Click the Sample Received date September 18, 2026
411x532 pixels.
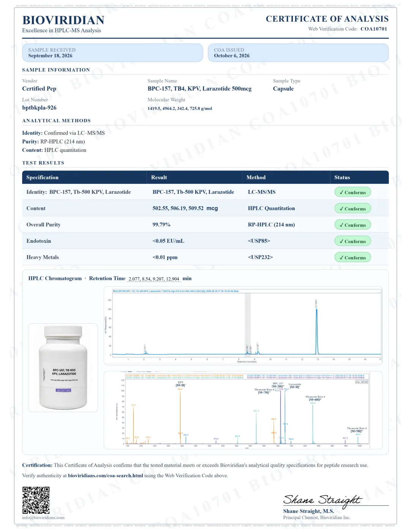point(50,56)
